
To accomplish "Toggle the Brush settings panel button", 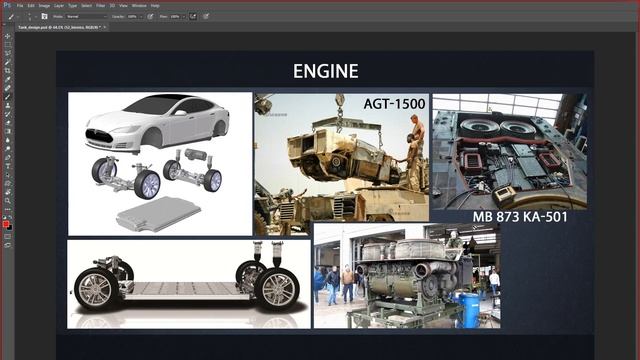I will click(44, 16).
